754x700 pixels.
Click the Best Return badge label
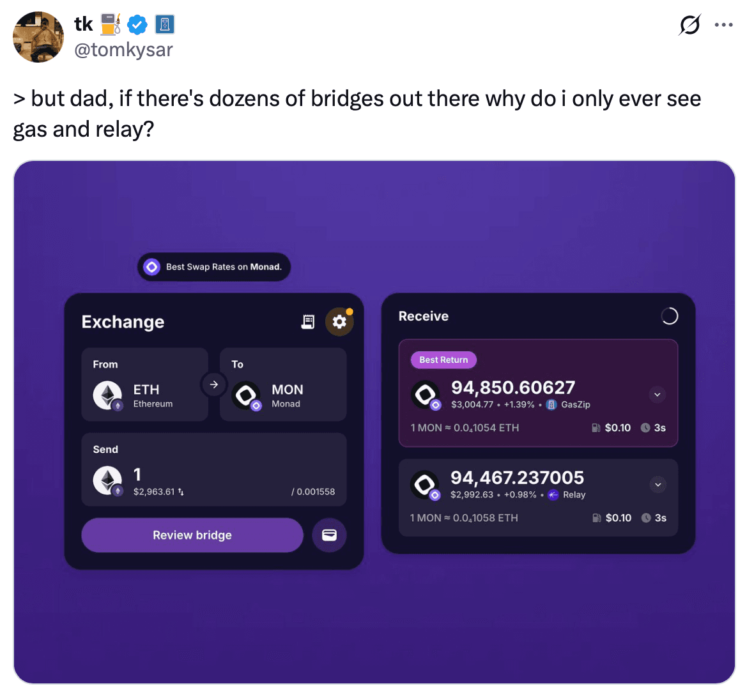click(443, 360)
